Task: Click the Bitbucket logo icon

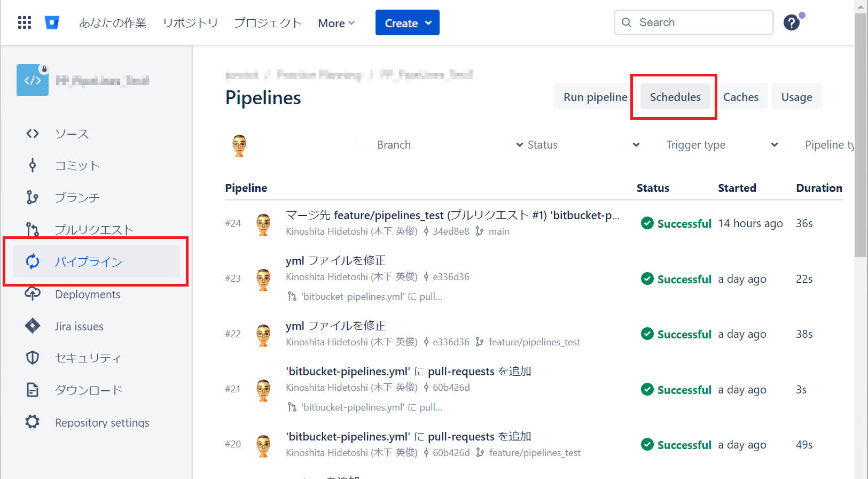Action: (52, 22)
